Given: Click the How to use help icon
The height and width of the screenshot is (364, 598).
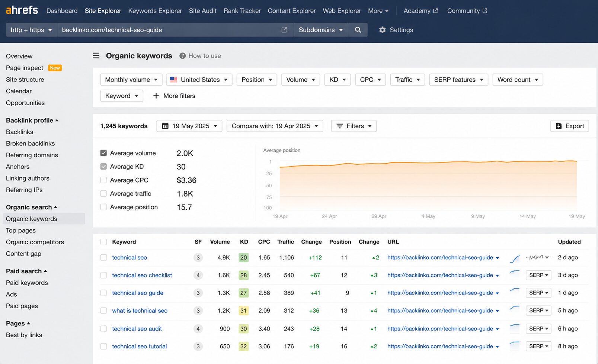Looking at the screenshot, I should point(182,56).
